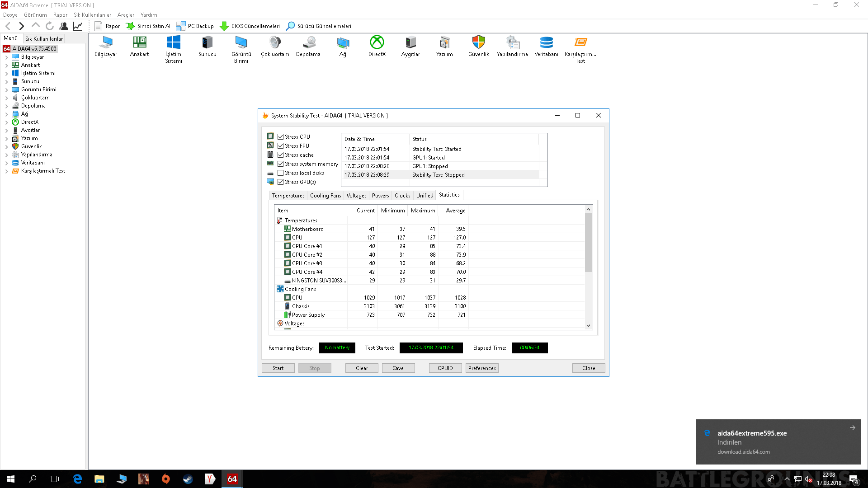Click the toolbar graph icon
868x488 pixels.
coord(78,26)
